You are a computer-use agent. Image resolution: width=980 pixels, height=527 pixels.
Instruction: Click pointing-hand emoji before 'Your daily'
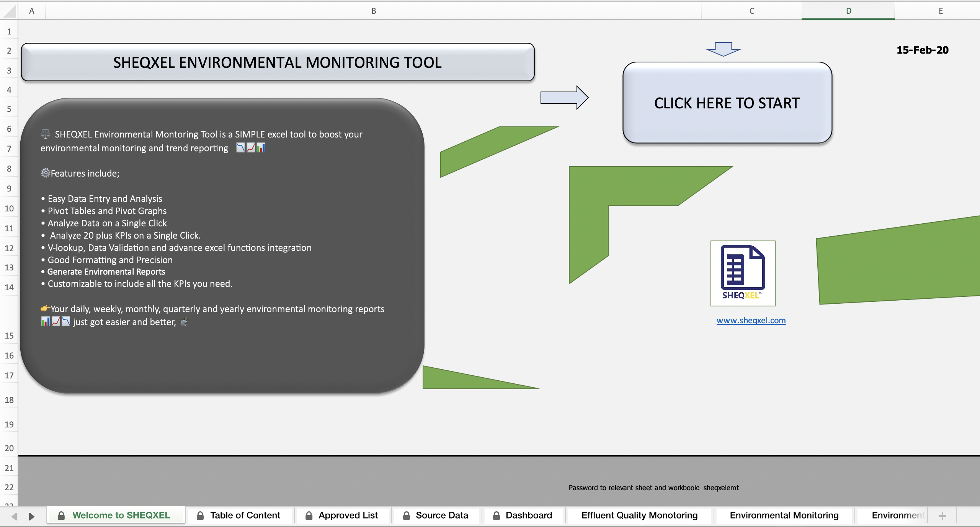[x=46, y=308]
